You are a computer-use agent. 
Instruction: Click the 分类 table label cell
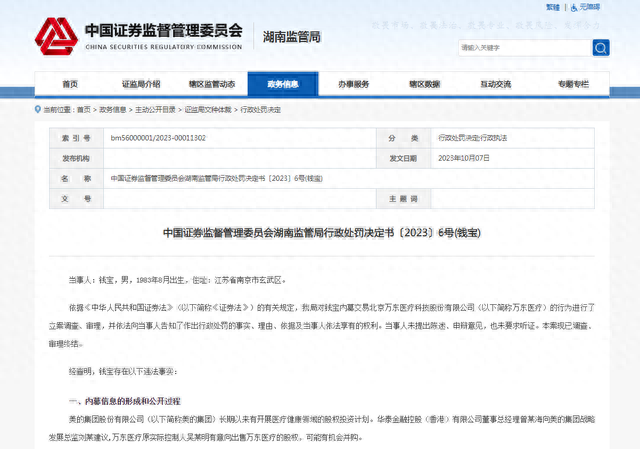(403, 138)
